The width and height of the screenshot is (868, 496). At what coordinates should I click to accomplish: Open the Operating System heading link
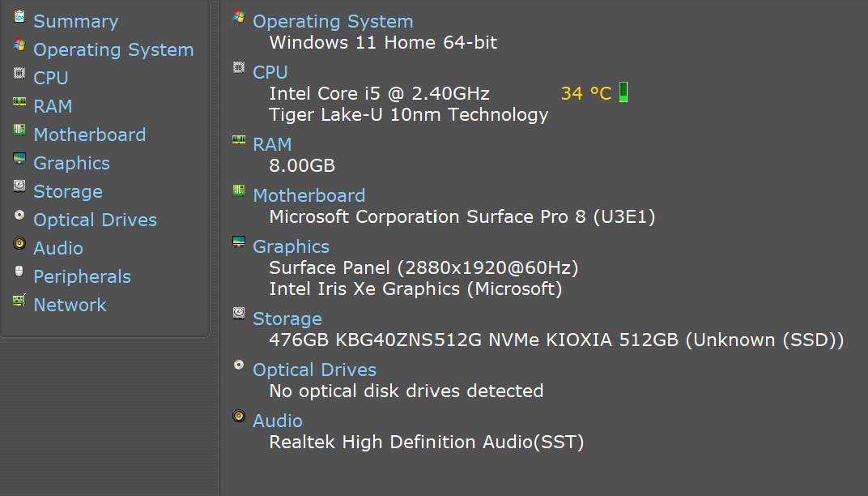[333, 22]
